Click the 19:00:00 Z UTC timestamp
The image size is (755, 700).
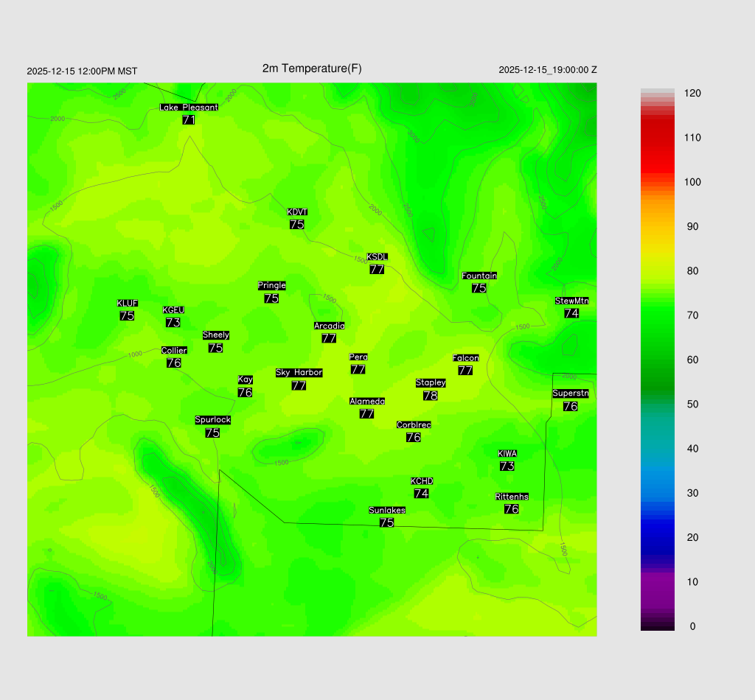(548, 70)
